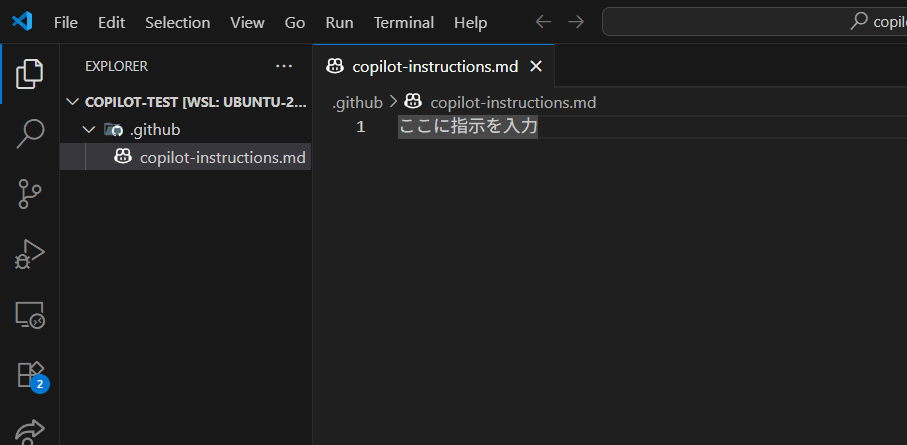Open Run and Debug view icon
This screenshot has height=445, width=907.
[x=30, y=255]
